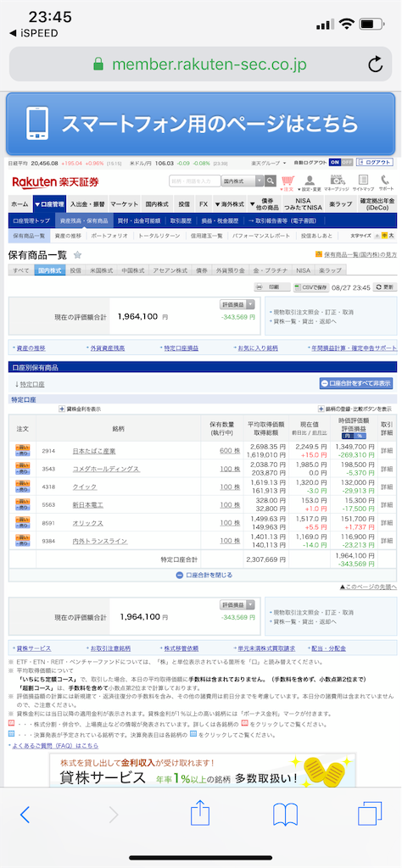Expand the 海外株式 menu
Viewport: 402px width, 868px height.
229,203
